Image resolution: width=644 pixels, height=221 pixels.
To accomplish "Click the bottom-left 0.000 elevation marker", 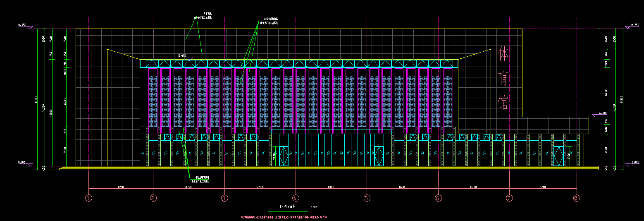I will coord(23,163).
